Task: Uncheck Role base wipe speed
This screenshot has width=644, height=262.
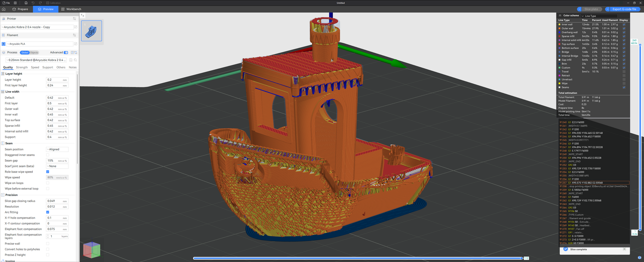Action: [48, 172]
